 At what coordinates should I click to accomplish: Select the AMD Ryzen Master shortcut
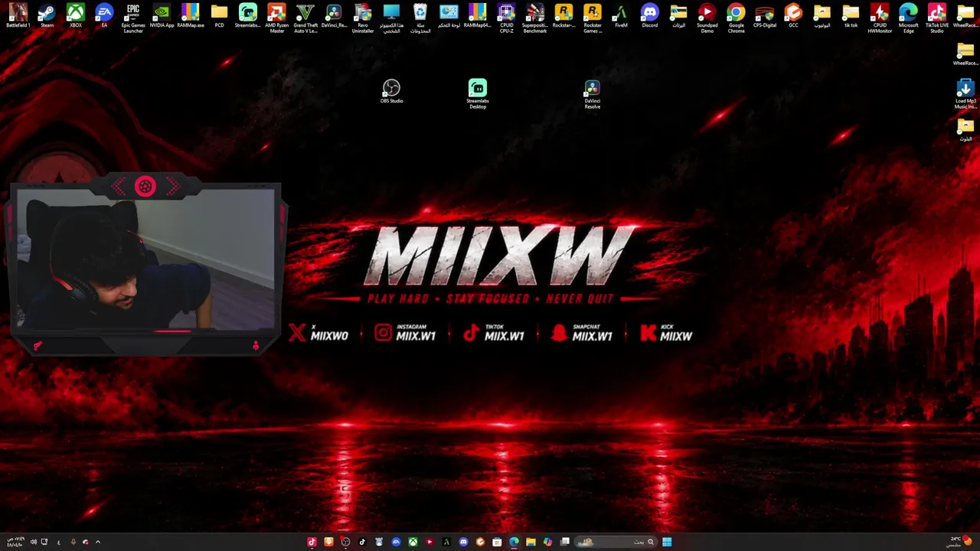click(x=276, y=18)
